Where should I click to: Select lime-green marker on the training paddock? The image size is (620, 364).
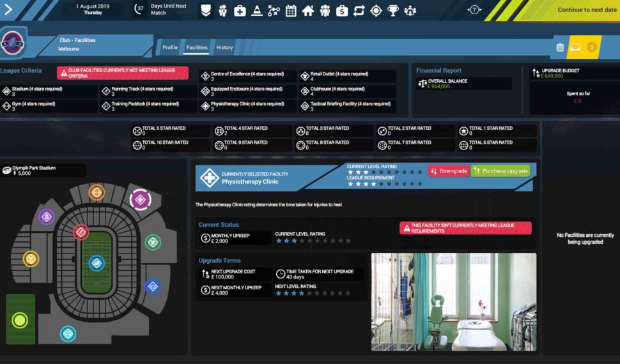tap(20, 319)
